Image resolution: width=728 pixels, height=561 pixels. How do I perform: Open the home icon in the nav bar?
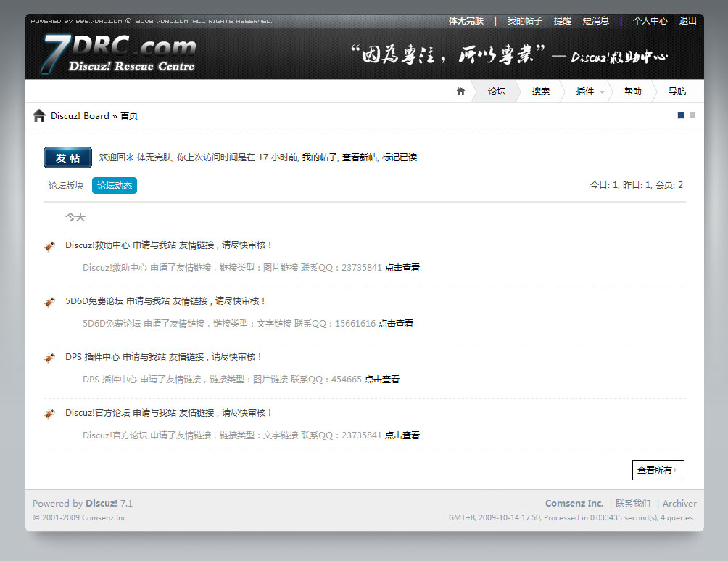coord(460,91)
